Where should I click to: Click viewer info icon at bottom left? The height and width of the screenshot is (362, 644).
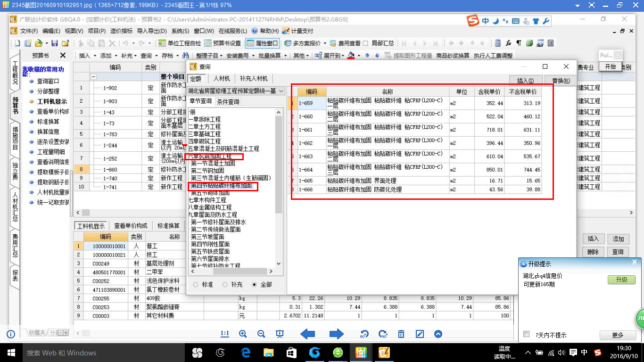click(11, 334)
